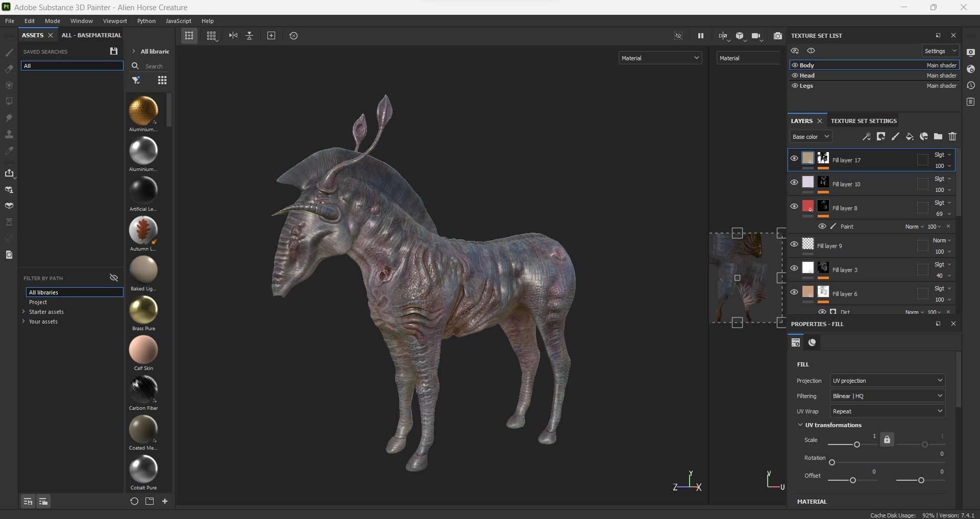
Task: Open Texture Set List Settings dropdown
Action: pos(940,51)
